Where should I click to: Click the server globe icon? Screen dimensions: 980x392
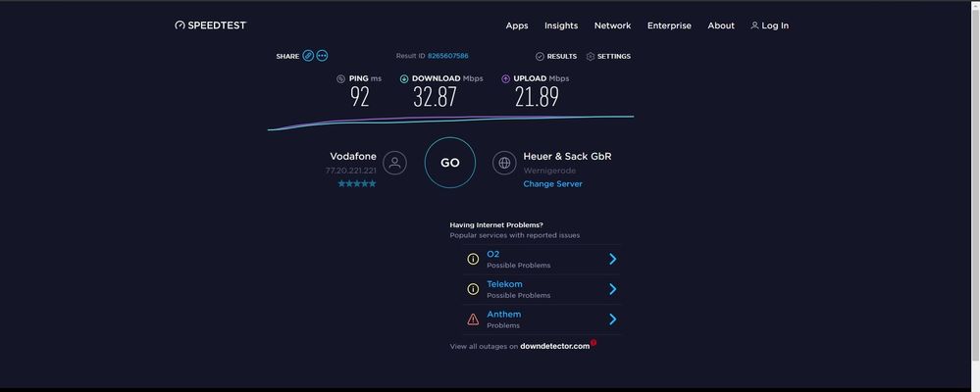tap(504, 163)
